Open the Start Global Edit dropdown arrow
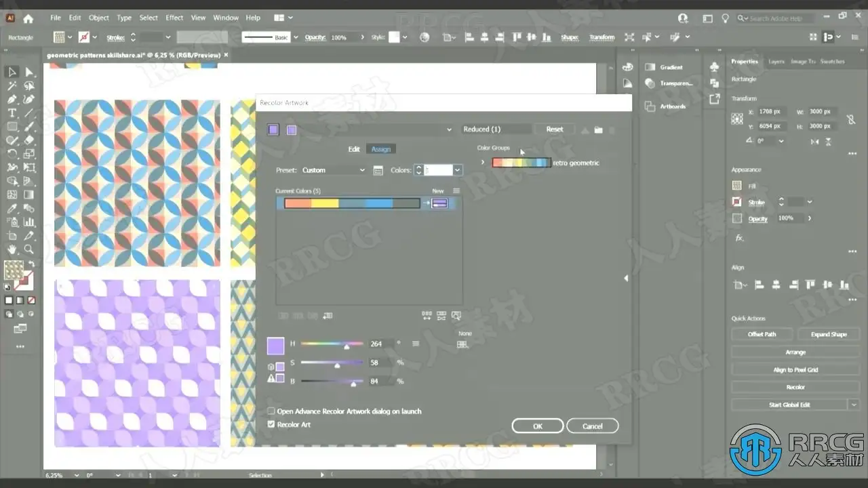This screenshot has width=868, height=488. pos(853,405)
